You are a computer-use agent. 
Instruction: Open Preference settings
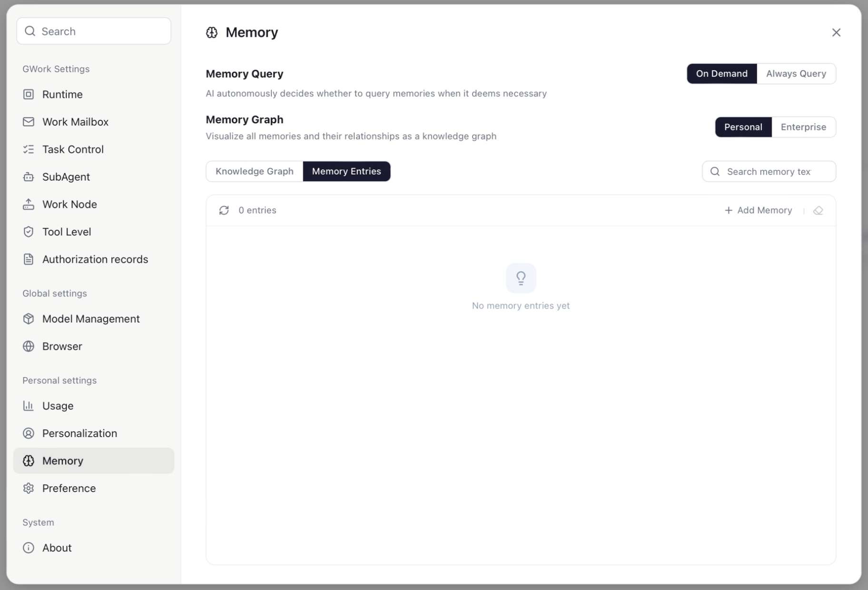coord(94,488)
